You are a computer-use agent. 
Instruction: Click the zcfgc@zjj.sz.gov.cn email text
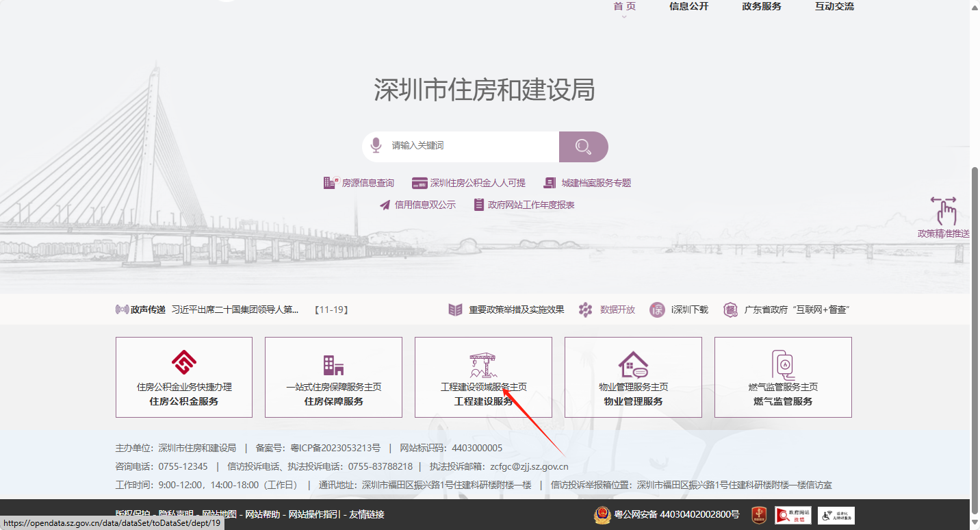pyautogui.click(x=529, y=466)
